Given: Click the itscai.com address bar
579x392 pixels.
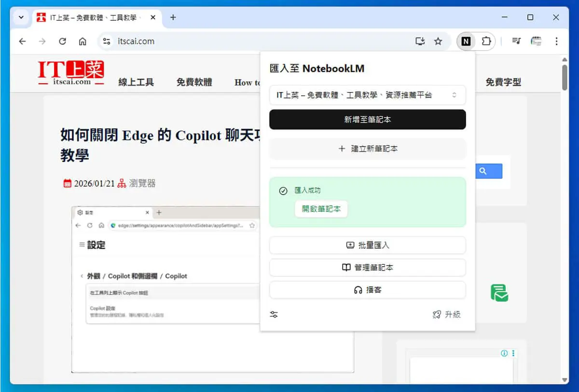Looking at the screenshot, I should (x=256, y=41).
